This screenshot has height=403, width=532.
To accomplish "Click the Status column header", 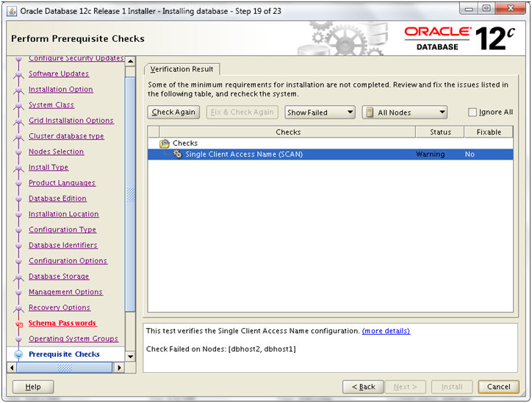I will (440, 132).
